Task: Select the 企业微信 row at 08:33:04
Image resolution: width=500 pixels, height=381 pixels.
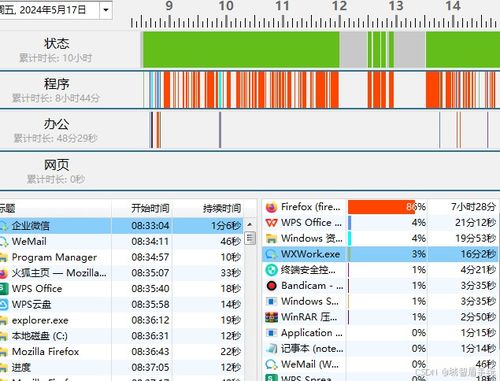Action: coord(121,226)
